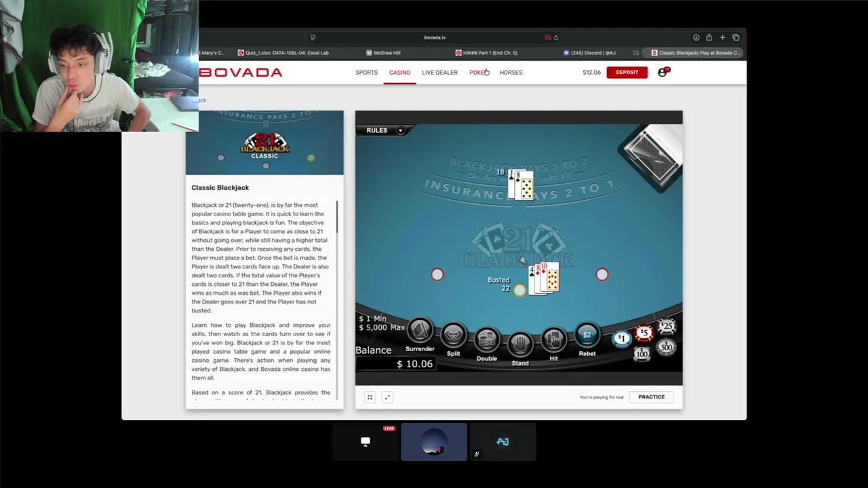
Task: Enter fullscreen with expand arrows icon
Action: coord(387,397)
